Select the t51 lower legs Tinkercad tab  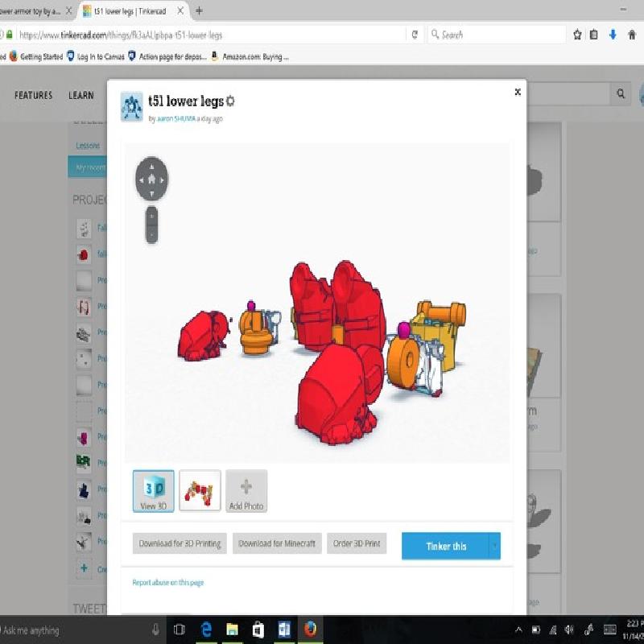(x=130, y=11)
